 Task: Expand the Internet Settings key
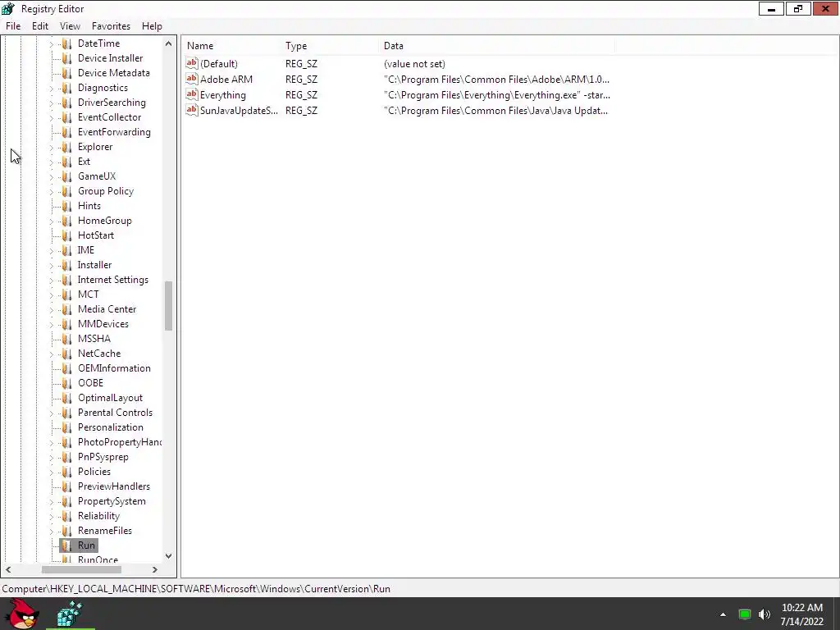click(x=52, y=281)
